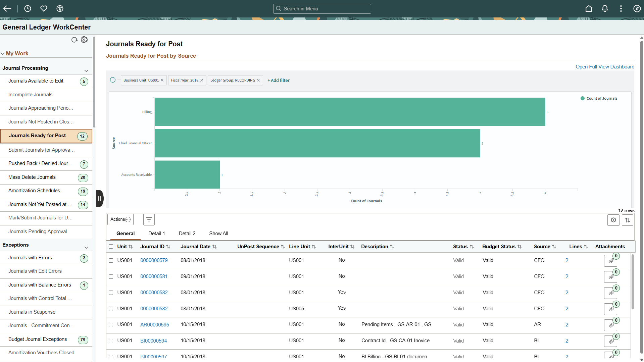
Task: Collapse the left WorkCenter panel handle
Action: (100, 198)
